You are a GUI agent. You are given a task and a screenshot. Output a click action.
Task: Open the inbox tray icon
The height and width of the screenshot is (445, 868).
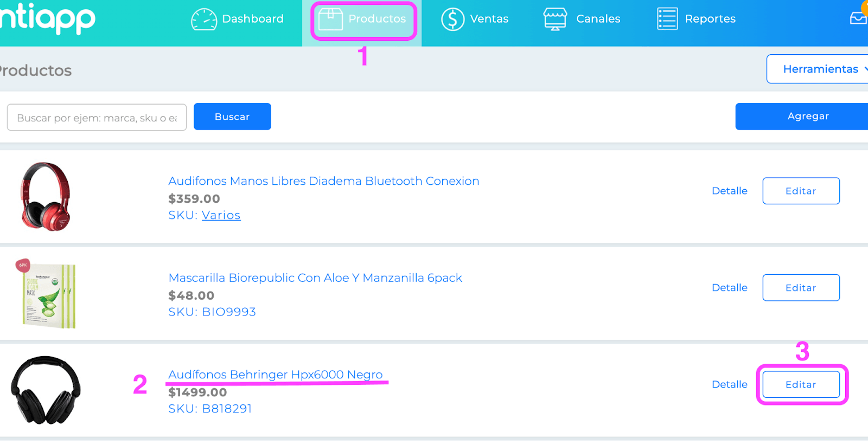[859, 18]
